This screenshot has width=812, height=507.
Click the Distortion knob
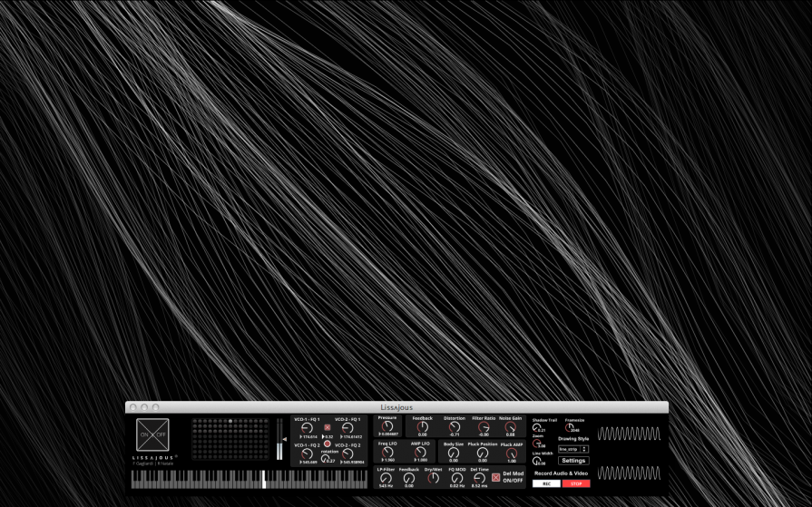point(454,426)
